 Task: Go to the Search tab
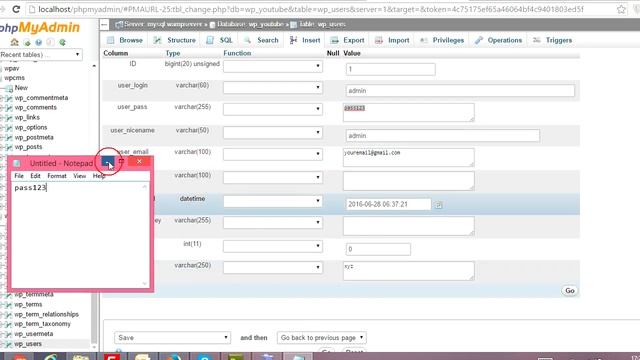[x=261, y=40]
